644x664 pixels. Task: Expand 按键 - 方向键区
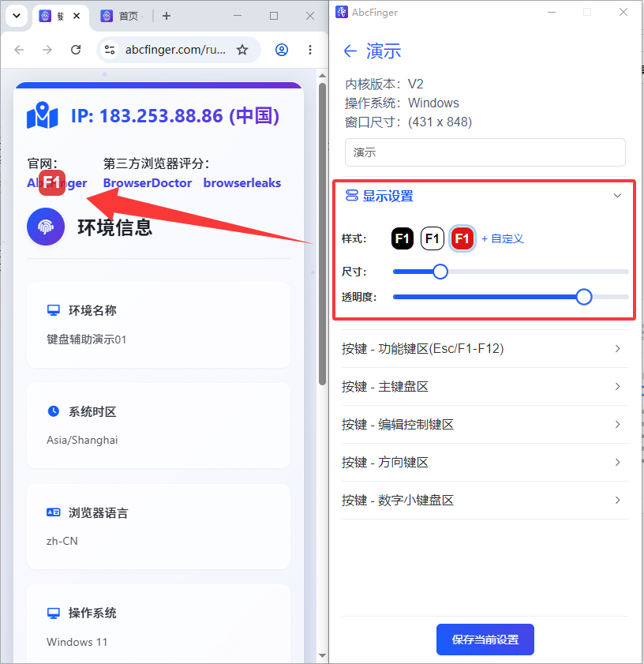(485, 463)
